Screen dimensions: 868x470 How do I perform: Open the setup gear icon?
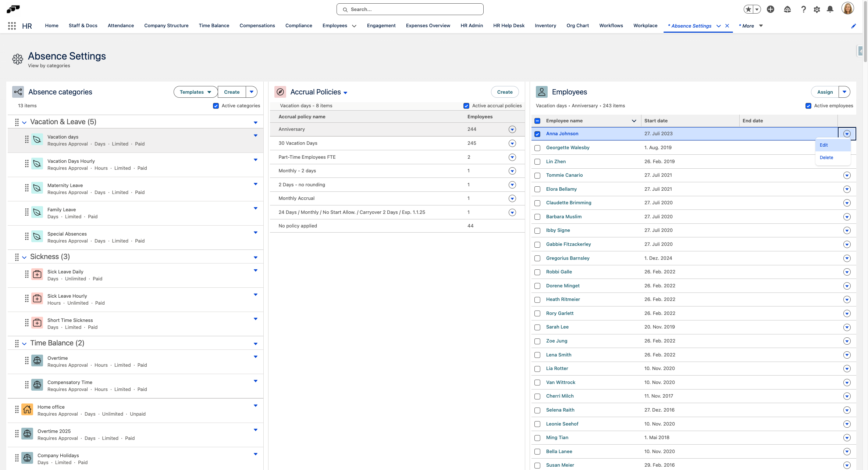click(817, 10)
